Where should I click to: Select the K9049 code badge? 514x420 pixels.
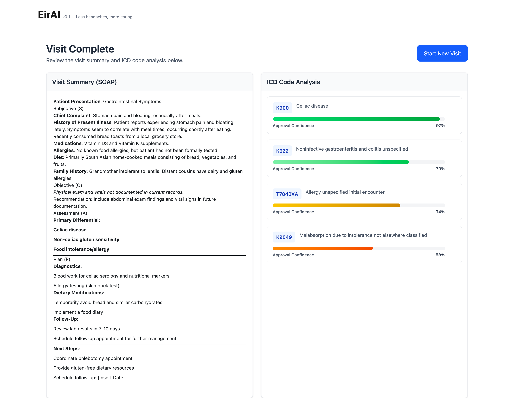pyautogui.click(x=284, y=237)
